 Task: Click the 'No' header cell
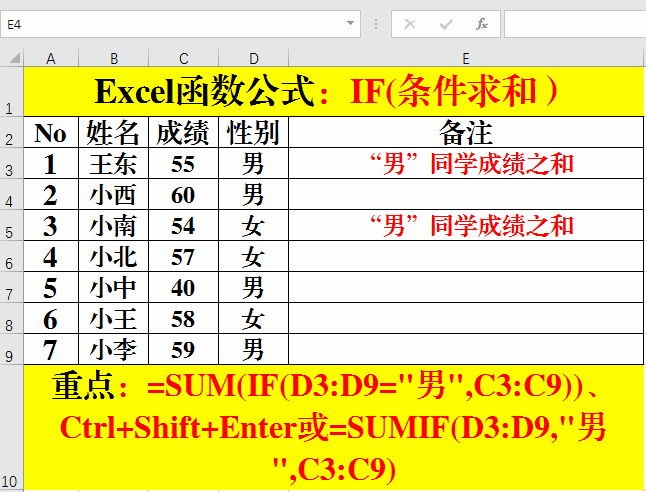coord(51,132)
